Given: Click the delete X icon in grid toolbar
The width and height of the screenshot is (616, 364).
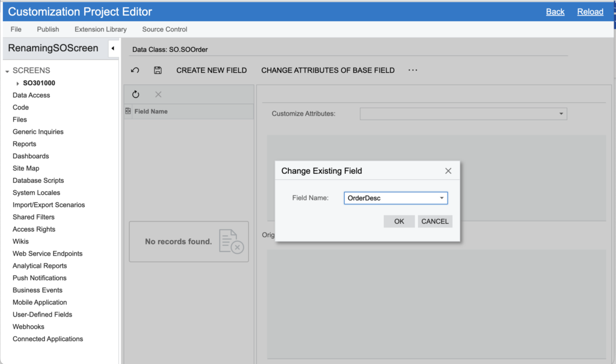Looking at the screenshot, I should [x=158, y=94].
